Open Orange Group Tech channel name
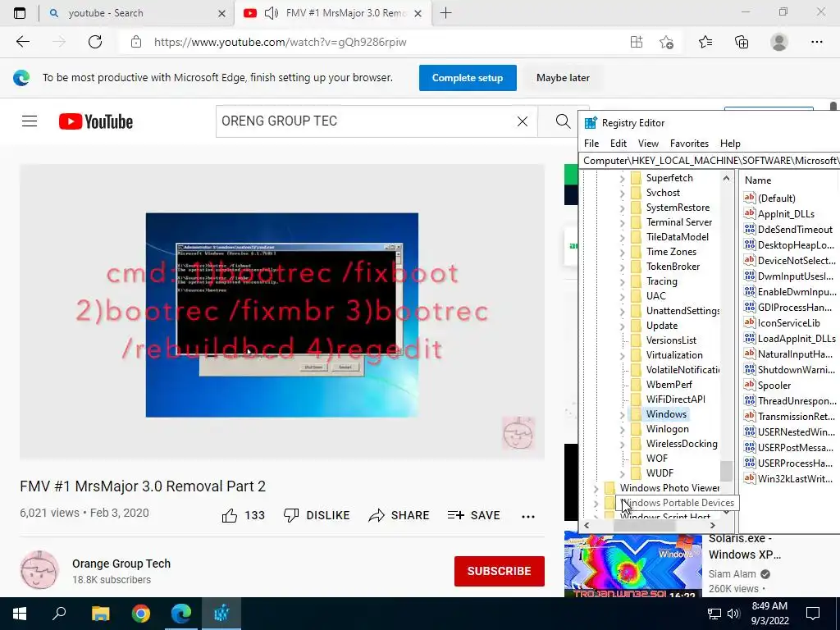Screen dimensions: 840x630 (121, 564)
